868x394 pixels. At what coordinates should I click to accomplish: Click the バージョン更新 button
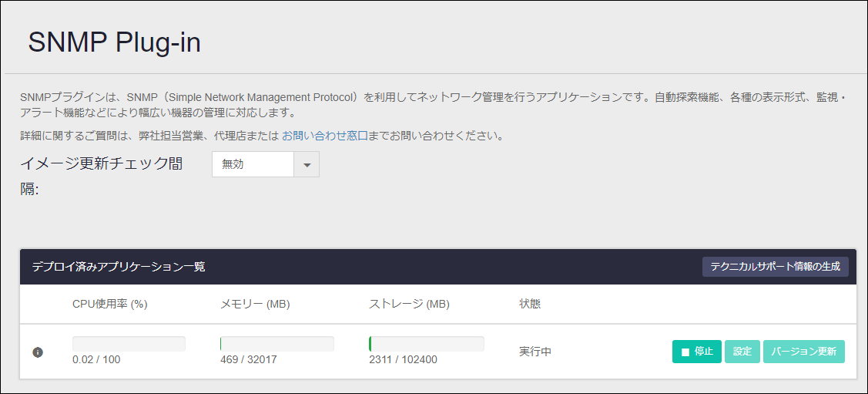pyautogui.click(x=804, y=352)
